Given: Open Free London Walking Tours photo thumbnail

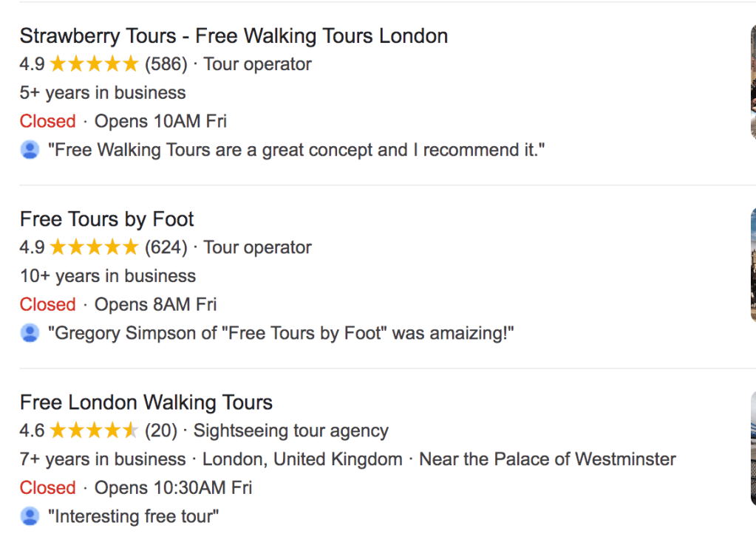Looking at the screenshot, I should (x=752, y=447).
